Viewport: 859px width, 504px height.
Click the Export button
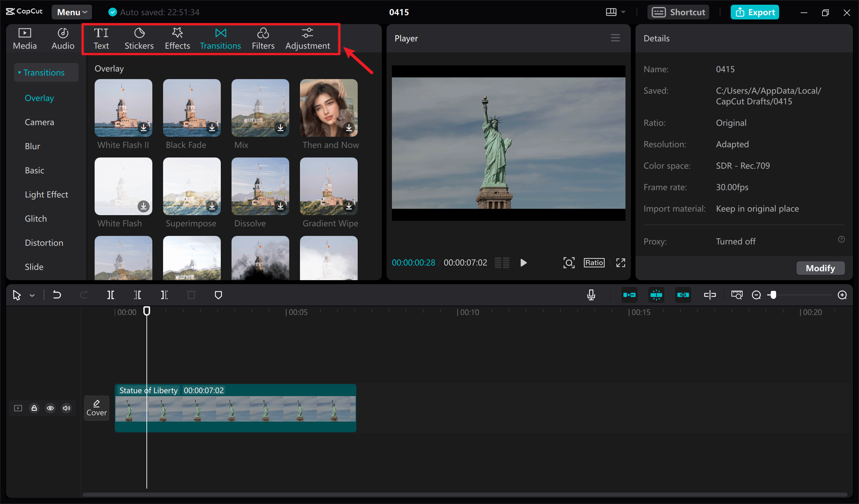[x=755, y=11]
